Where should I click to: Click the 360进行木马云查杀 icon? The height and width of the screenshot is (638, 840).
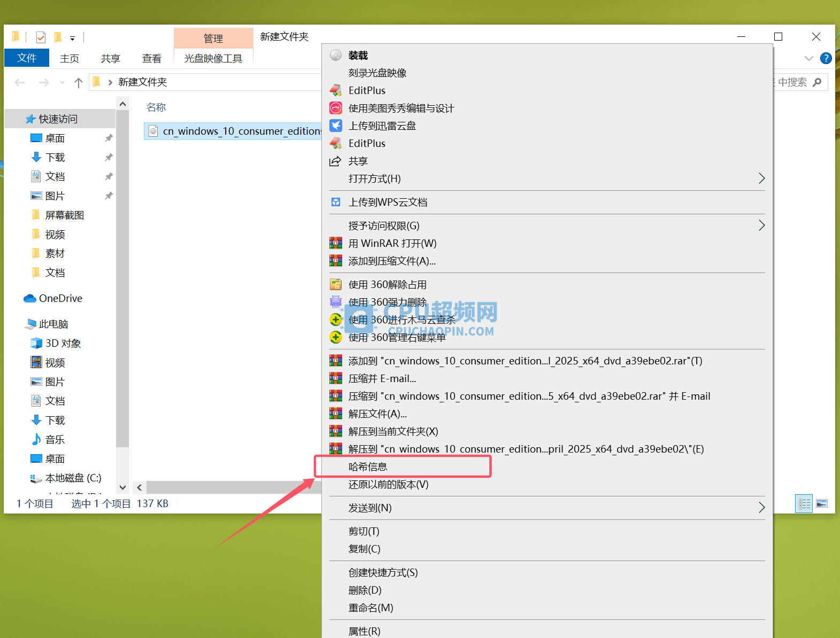point(336,320)
